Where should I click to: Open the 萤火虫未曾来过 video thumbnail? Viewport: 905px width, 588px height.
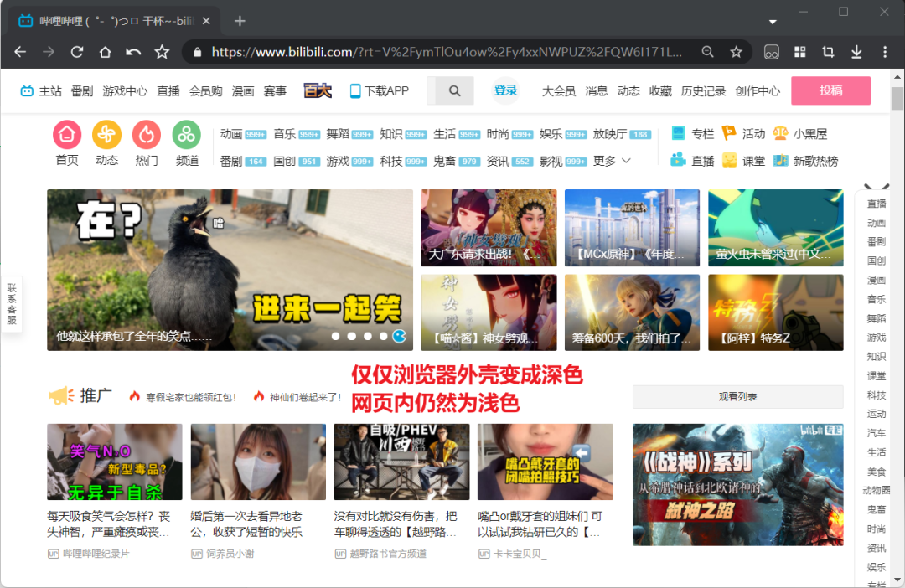click(776, 227)
